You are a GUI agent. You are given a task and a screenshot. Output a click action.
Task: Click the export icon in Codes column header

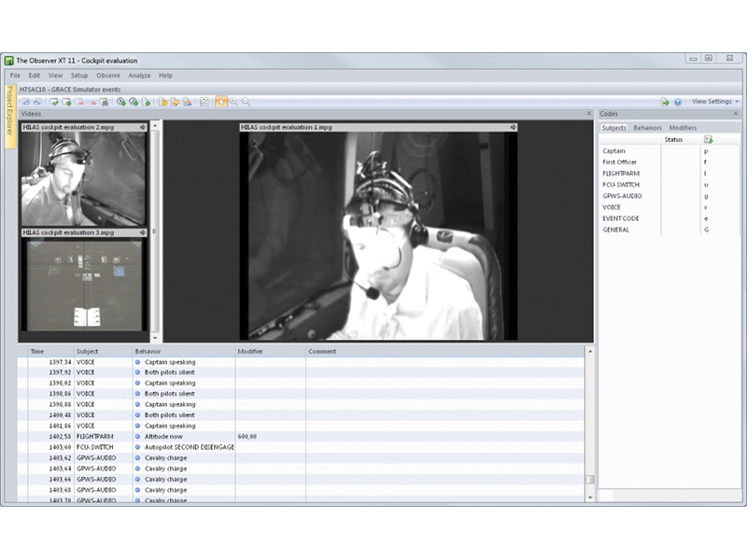click(x=708, y=140)
